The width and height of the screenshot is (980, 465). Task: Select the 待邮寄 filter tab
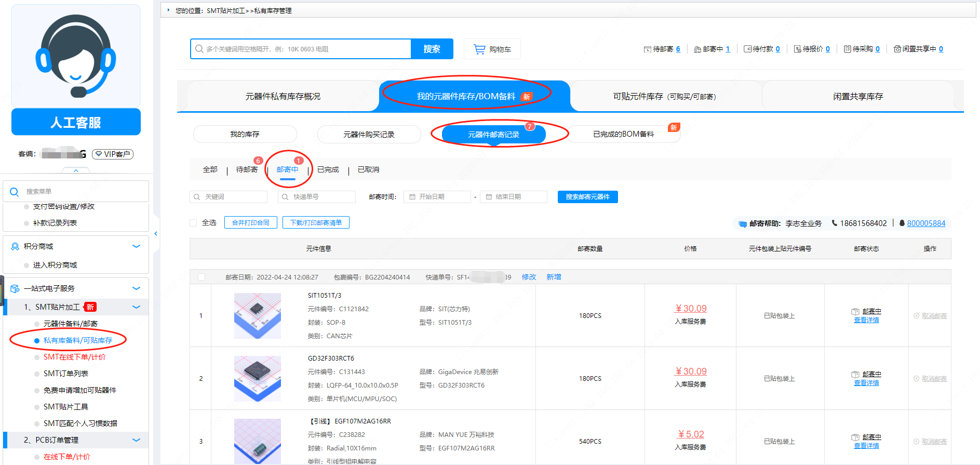point(247,170)
